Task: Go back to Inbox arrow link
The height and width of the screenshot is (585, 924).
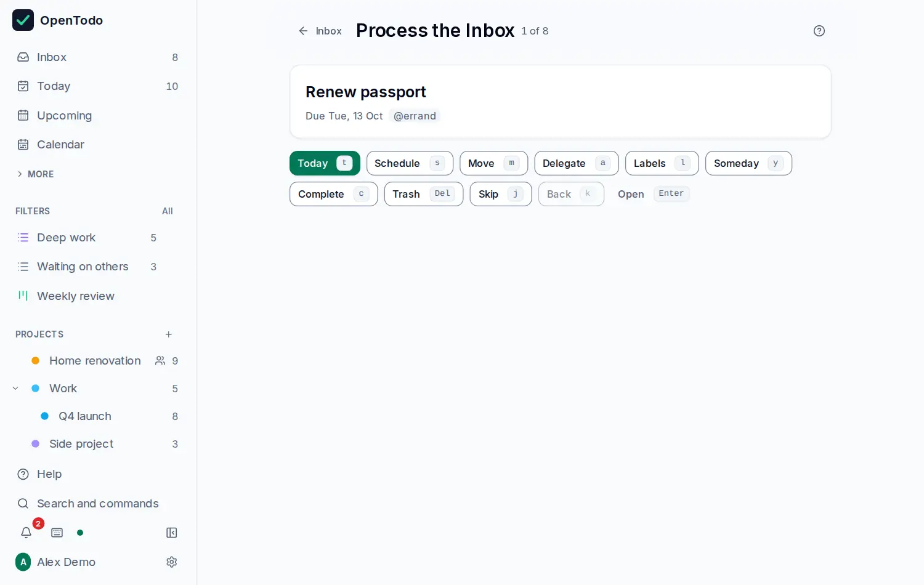Action: point(320,31)
